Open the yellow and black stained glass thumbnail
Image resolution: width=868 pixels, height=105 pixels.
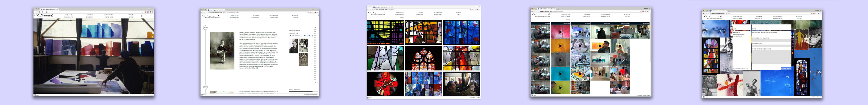(x=385, y=33)
